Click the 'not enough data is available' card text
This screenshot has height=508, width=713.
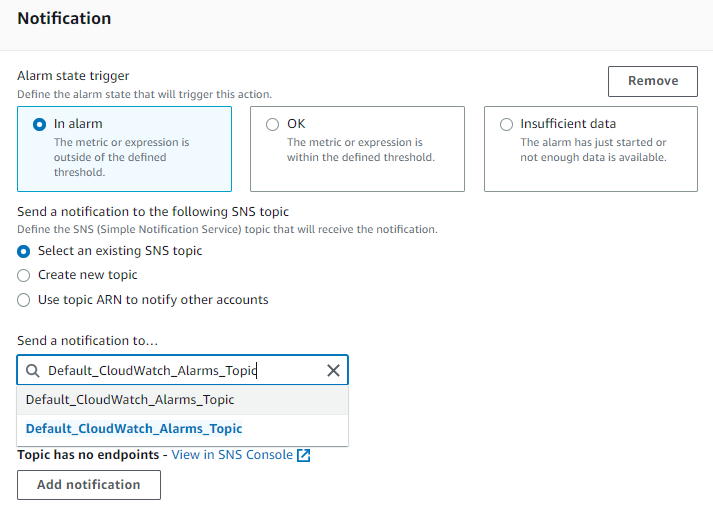pos(593,150)
